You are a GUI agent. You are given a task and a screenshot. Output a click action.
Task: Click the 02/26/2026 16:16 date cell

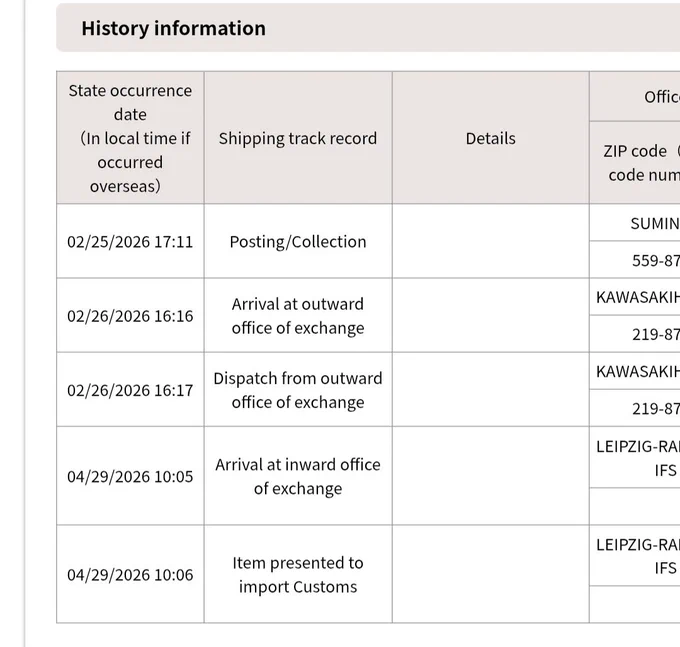[x=130, y=316]
